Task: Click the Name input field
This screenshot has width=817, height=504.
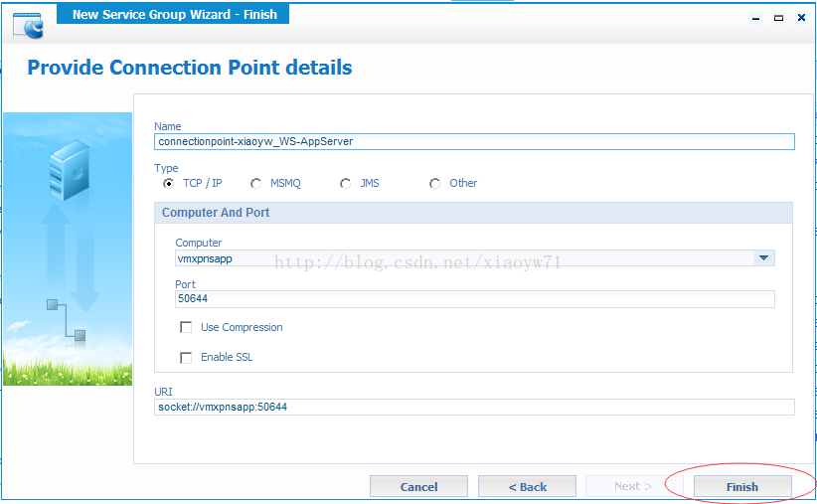Action: pos(474,142)
